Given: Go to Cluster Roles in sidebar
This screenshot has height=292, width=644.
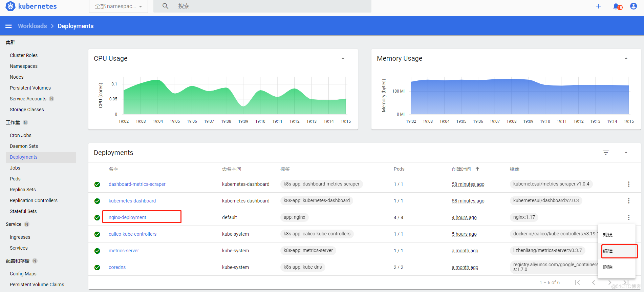Looking at the screenshot, I should (24, 55).
